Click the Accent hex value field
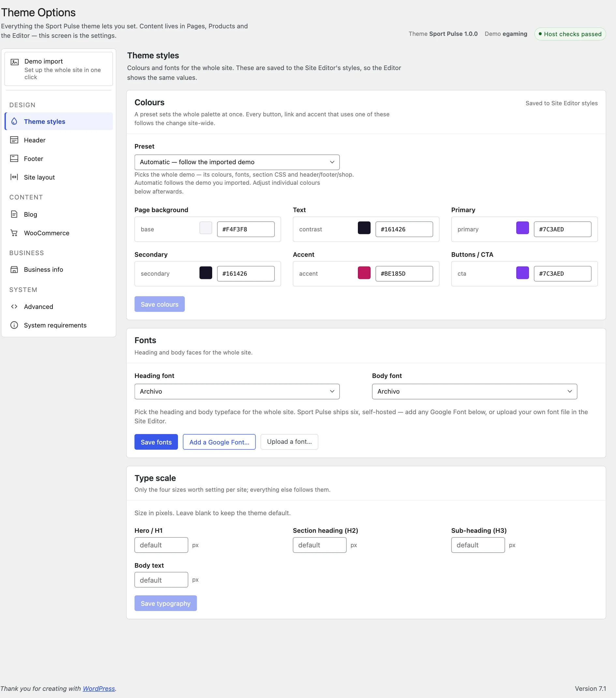 coord(404,273)
